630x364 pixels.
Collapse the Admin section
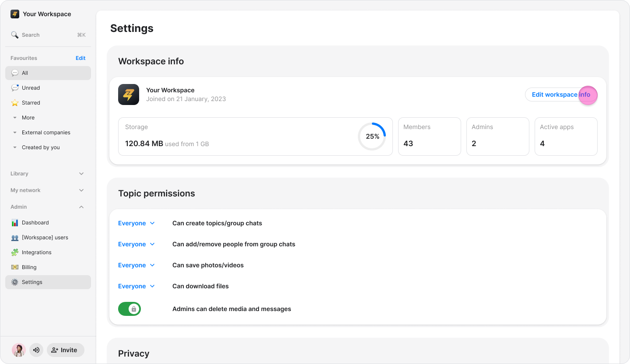[x=81, y=207]
